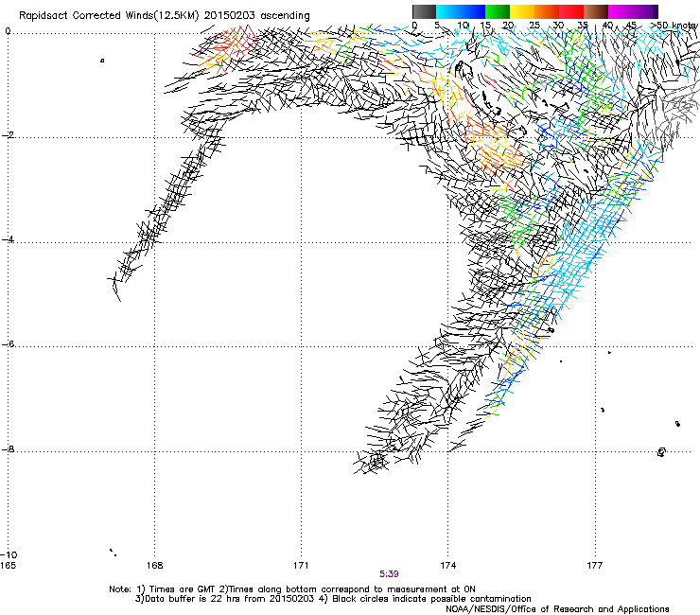Image resolution: width=700 pixels, height=615 pixels.
Task: Click latitude label '-4' on the left axis
Action: (8, 239)
